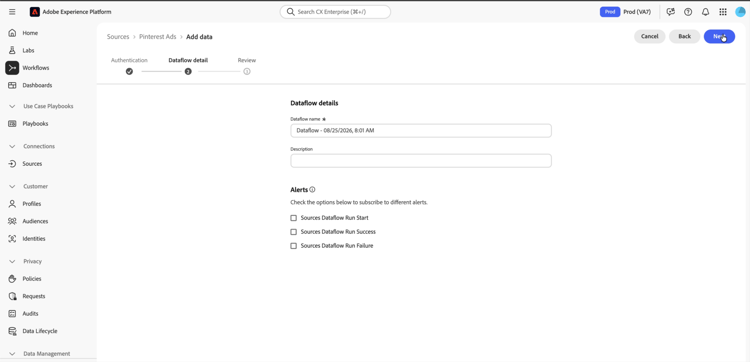Click the Dataflow details heading

point(314,103)
